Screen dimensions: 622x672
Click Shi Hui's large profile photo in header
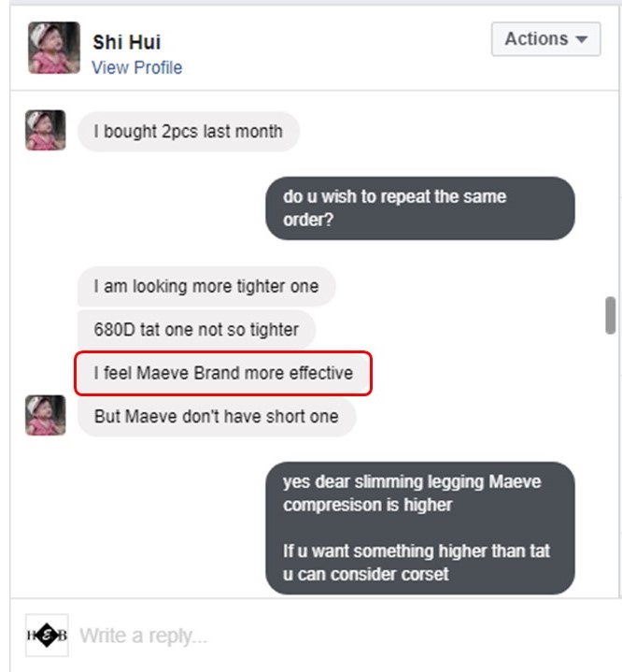click(54, 48)
